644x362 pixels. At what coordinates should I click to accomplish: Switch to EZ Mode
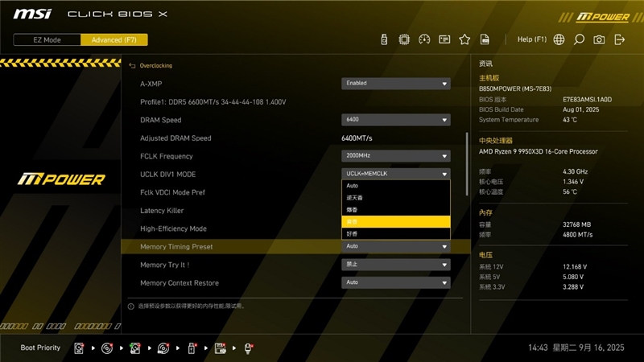47,39
